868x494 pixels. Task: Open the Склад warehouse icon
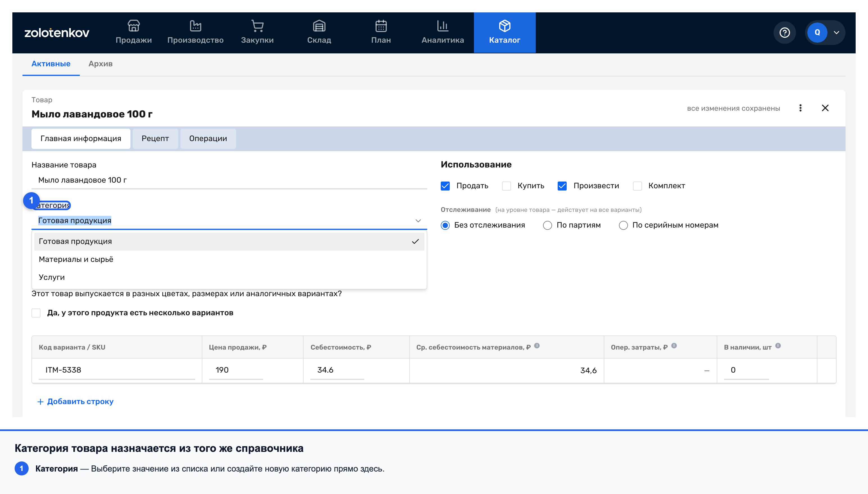(319, 26)
